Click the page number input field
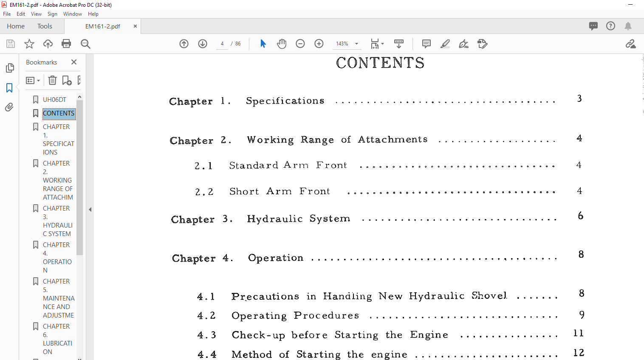The image size is (644, 360). (222, 44)
